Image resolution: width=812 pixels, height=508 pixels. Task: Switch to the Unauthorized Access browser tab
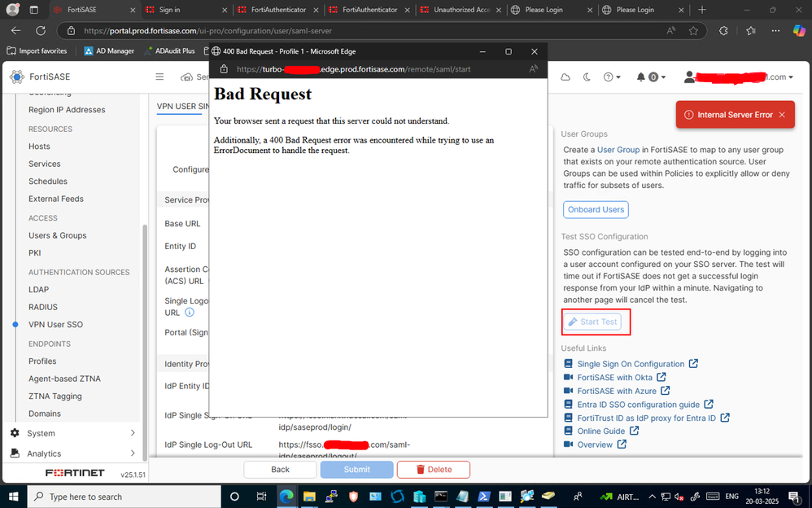[x=461, y=9]
